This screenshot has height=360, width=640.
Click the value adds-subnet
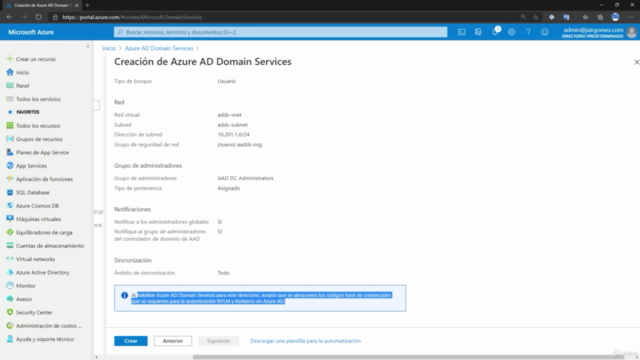click(x=232, y=125)
